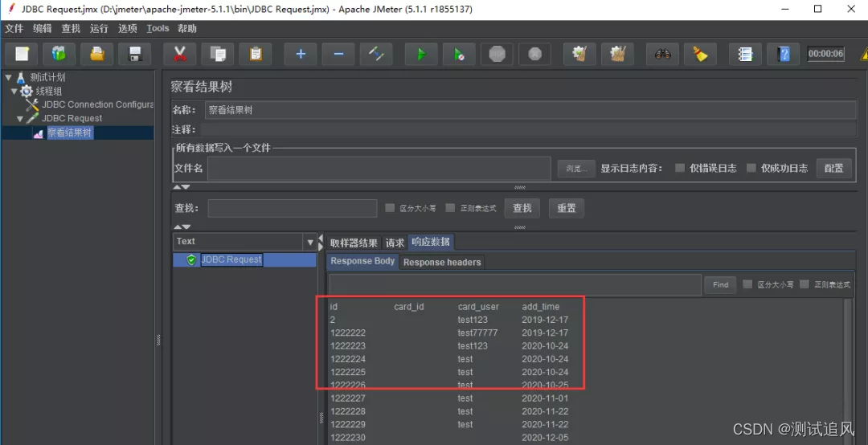868x445 pixels.
Task: Toggle 区分大小写 checkbox beside Find button
Action: pyautogui.click(x=748, y=284)
